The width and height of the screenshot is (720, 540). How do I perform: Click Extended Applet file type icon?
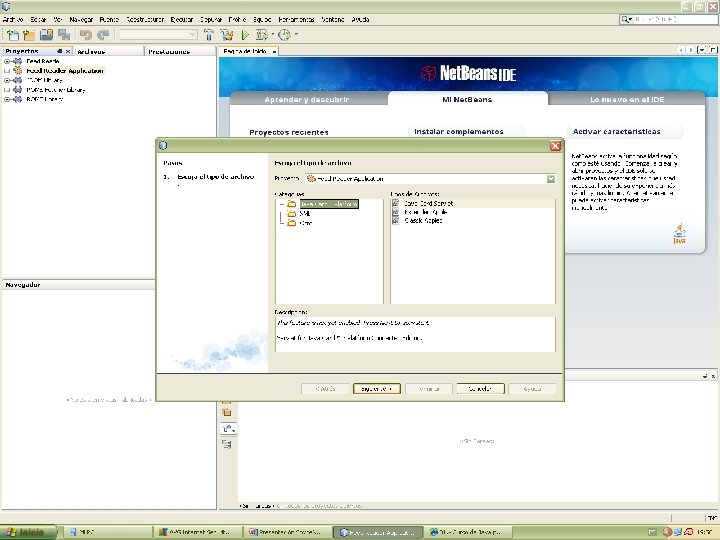396,212
